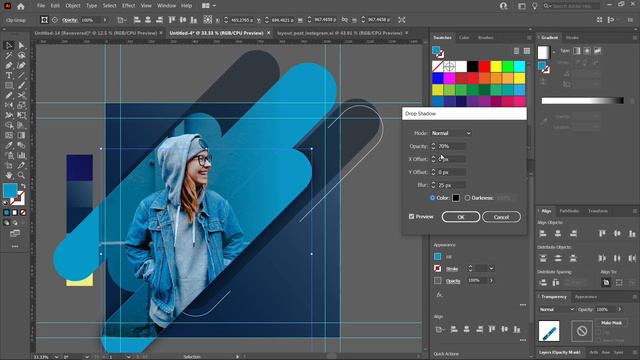
Task: Click Vertical Distribute Top in Align panel
Action: (x=543, y=258)
